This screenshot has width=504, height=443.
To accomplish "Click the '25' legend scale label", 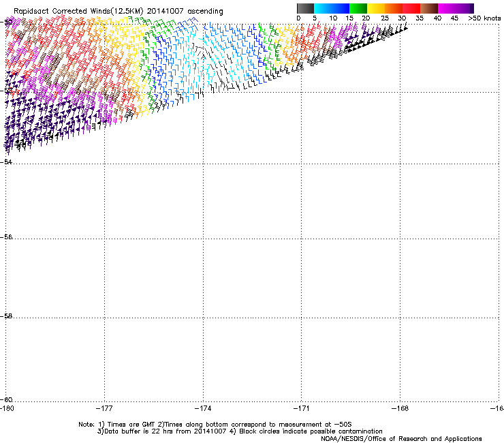I will coord(385,18).
